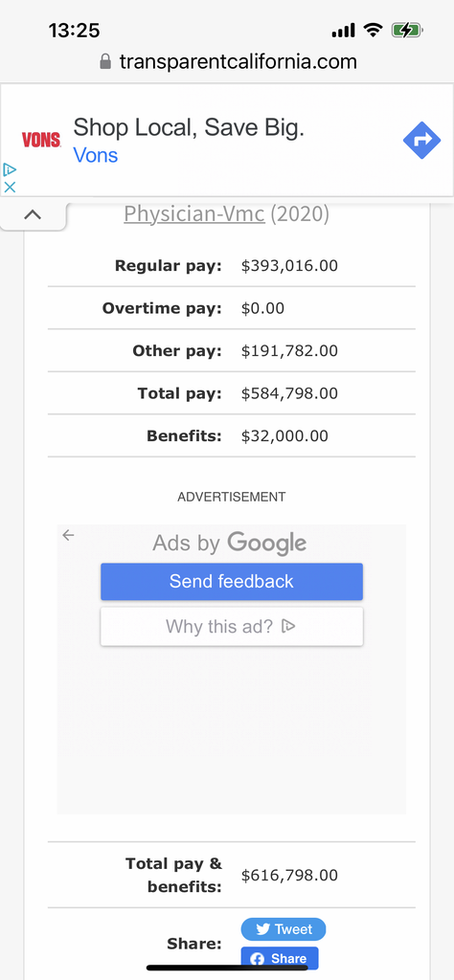This screenshot has width=454, height=980.
Task: Tap the Wi-Fi status icon
Action: (x=373, y=30)
